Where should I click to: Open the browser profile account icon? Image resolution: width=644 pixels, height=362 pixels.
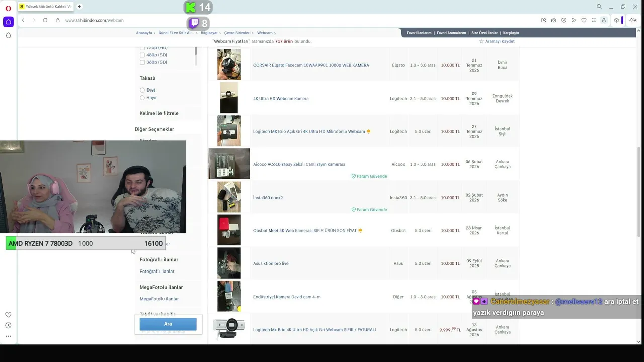click(604, 20)
